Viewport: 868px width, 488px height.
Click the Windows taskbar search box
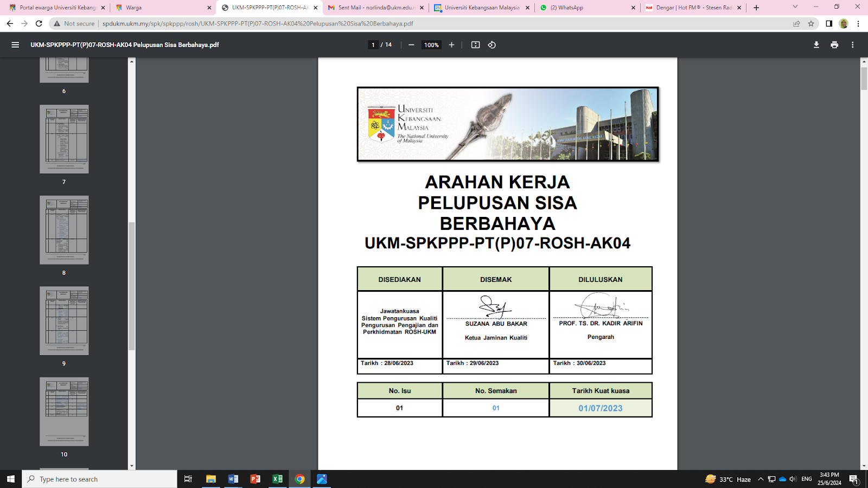tap(100, 479)
